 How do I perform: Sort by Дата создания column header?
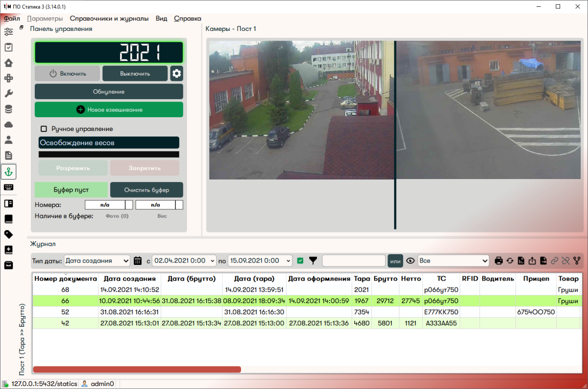(x=129, y=279)
